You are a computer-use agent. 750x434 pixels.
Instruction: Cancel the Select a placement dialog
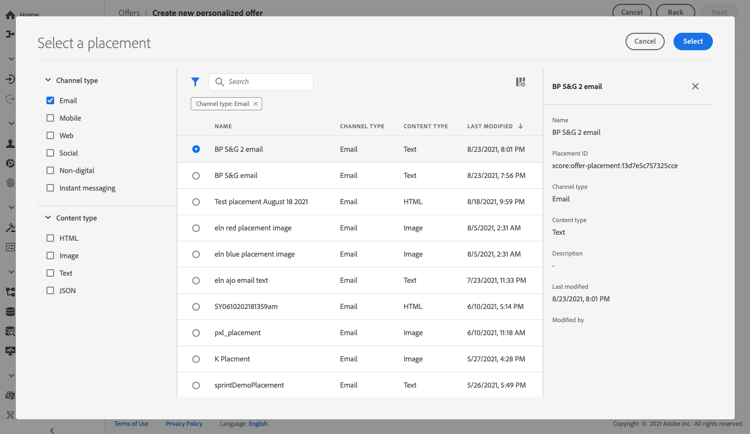pyautogui.click(x=645, y=42)
